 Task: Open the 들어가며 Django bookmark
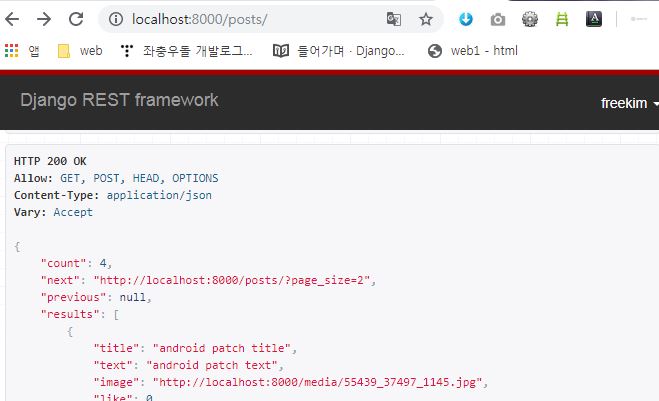(x=339, y=51)
